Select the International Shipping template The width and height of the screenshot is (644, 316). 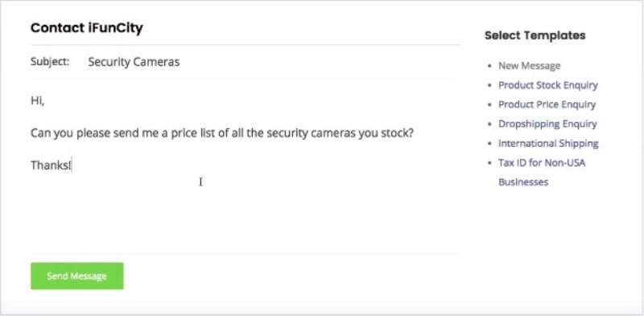548,143
